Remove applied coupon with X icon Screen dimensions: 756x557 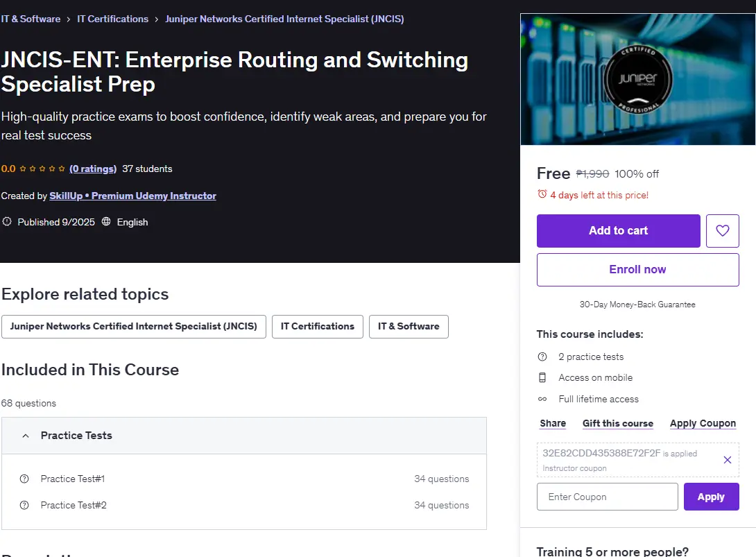point(727,460)
